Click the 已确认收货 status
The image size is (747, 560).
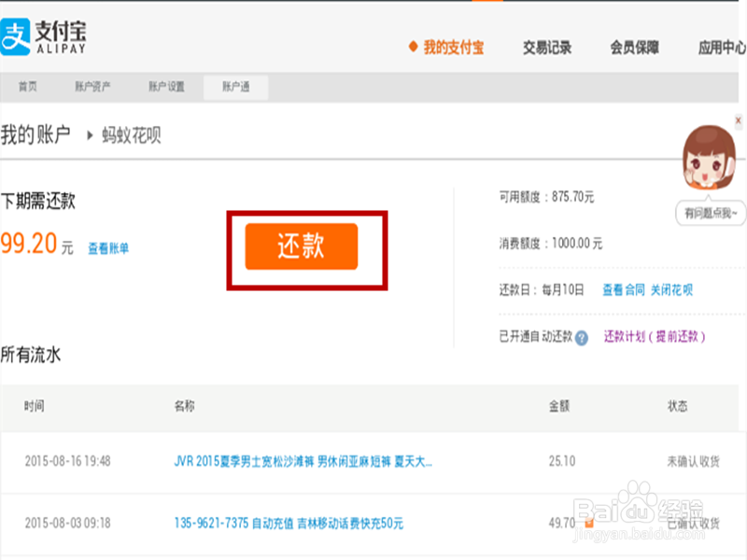pos(693,524)
